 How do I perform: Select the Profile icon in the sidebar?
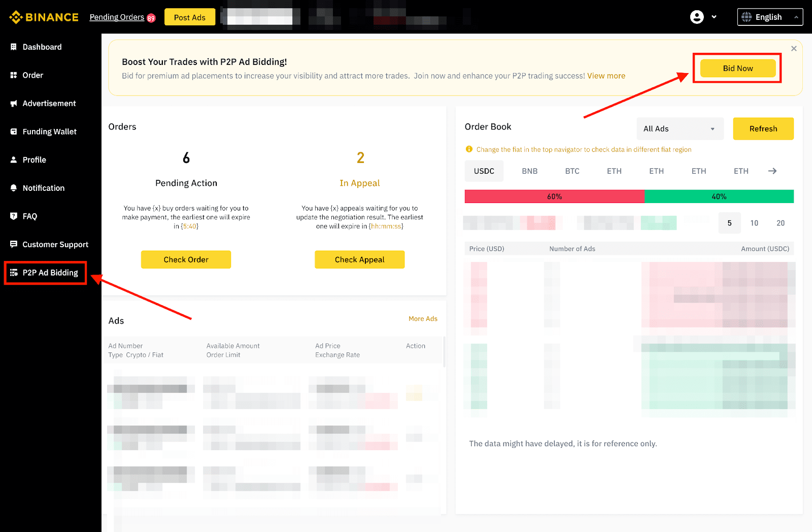point(14,159)
